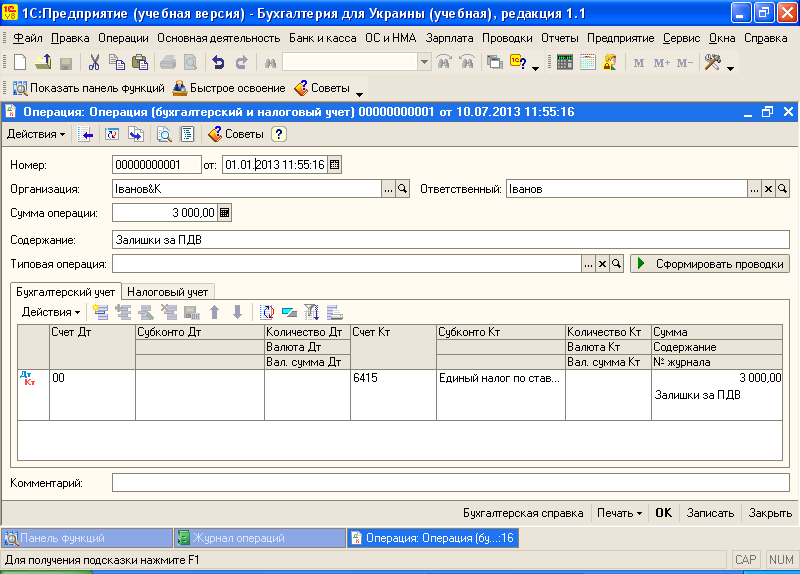800x574 pixels.
Task: Open the Действия dropdown in document toolbar
Action: click(36, 134)
